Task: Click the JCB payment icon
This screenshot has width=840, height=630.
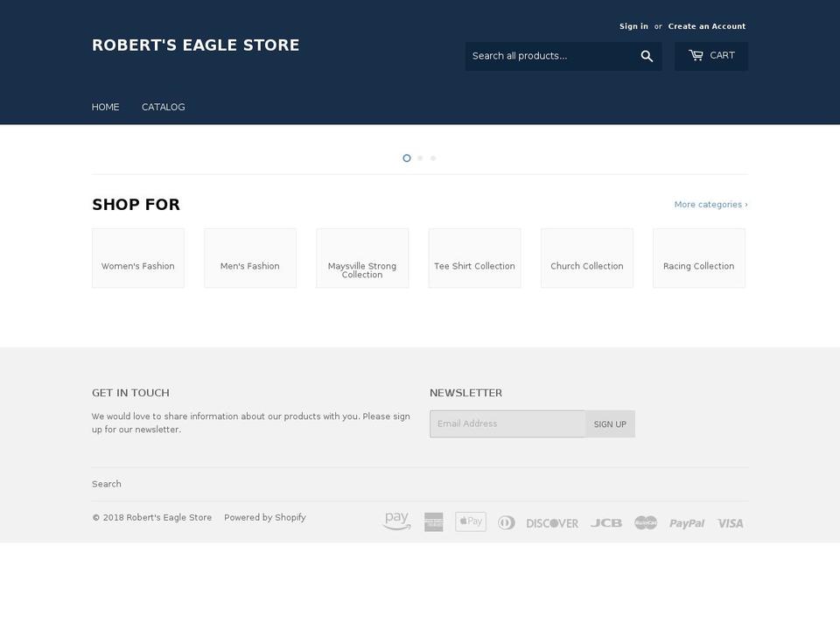Action: pyautogui.click(x=605, y=523)
